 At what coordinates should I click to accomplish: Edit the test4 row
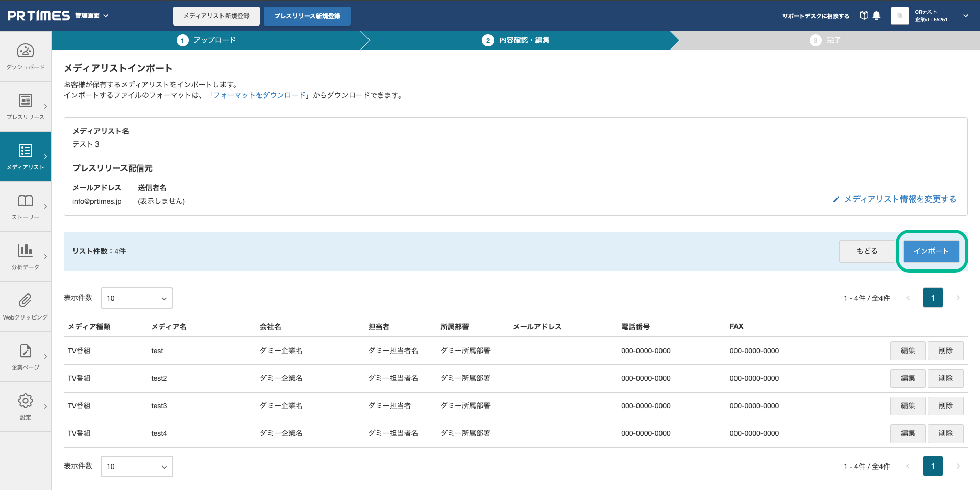click(908, 433)
